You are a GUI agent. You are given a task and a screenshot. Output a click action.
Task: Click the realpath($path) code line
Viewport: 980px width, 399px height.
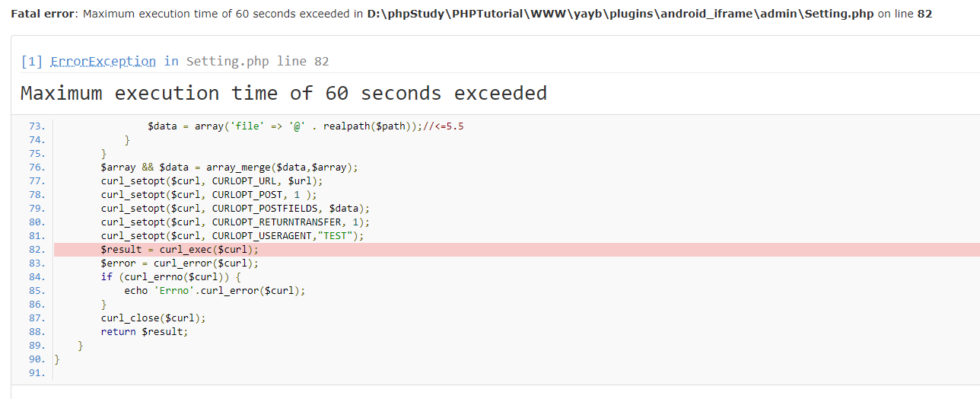point(305,126)
